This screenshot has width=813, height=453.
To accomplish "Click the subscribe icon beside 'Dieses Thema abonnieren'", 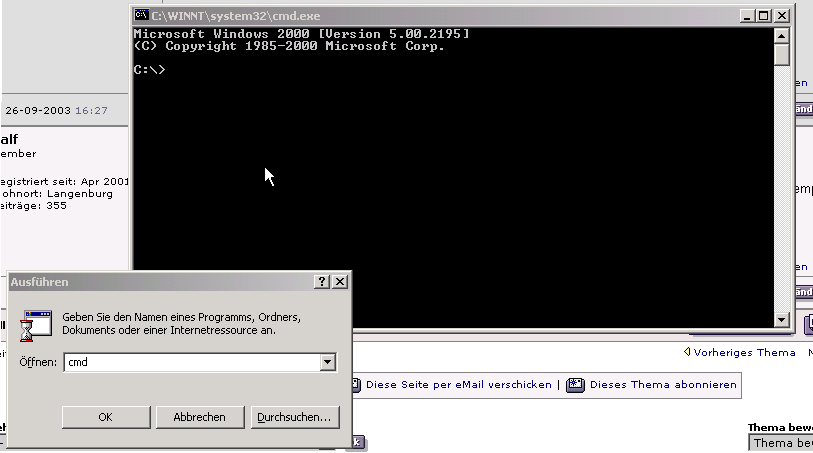I will [575, 385].
